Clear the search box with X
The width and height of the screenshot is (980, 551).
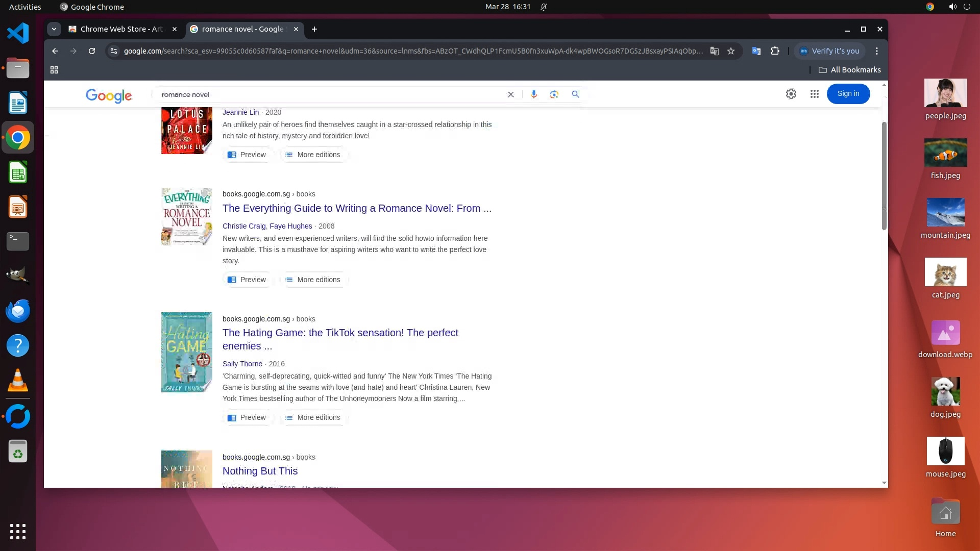510,94
